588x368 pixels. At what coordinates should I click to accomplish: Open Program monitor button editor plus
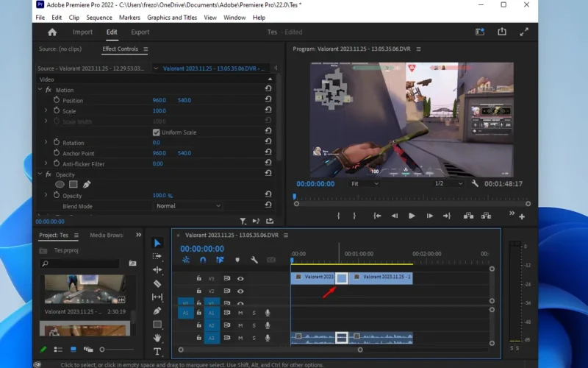point(522,216)
